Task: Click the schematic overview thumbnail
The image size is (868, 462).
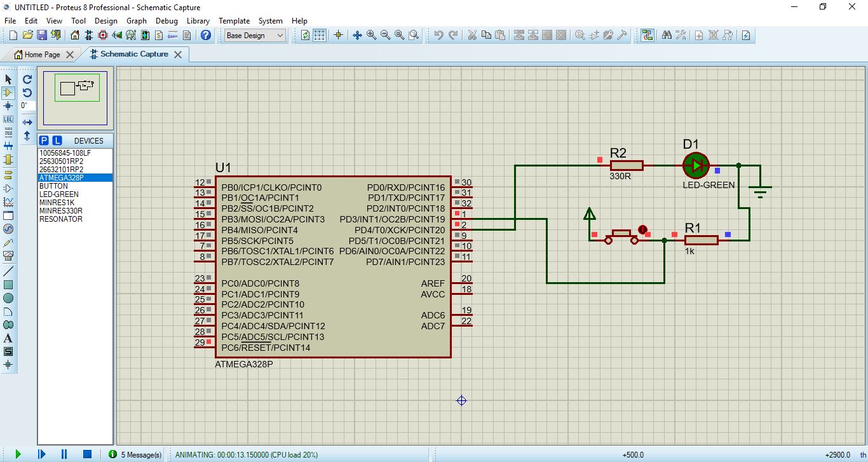Action: pos(76,99)
